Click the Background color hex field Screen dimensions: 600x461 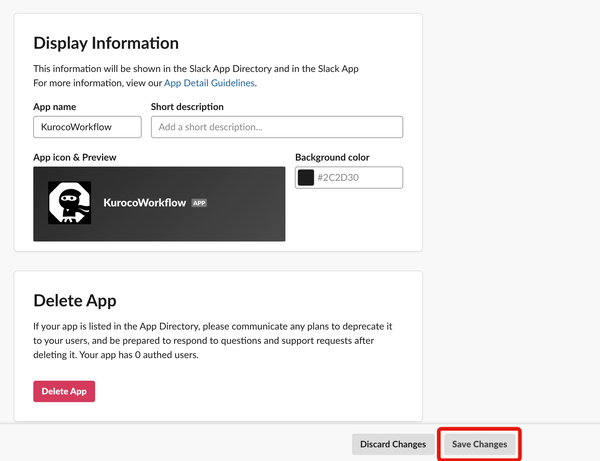pos(349,178)
